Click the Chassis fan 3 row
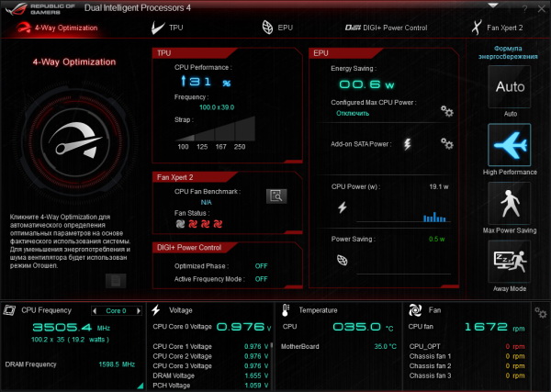The width and height of the screenshot is (551, 392). [467, 375]
